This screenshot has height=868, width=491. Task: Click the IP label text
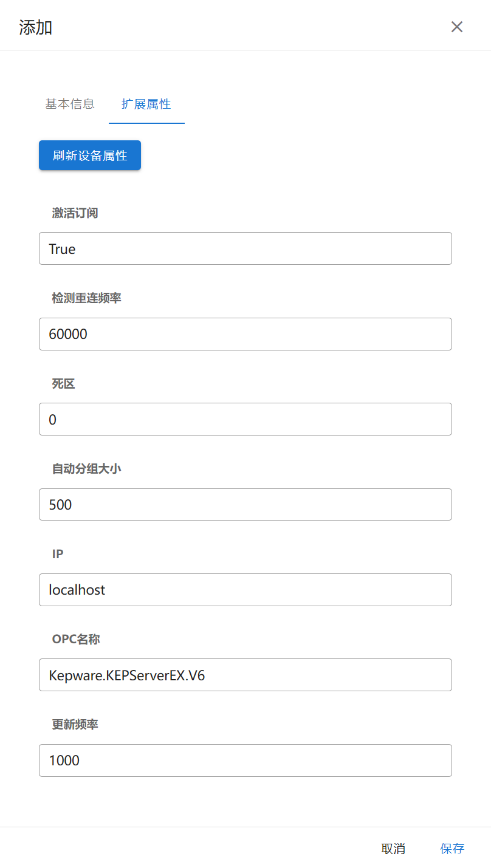(58, 554)
